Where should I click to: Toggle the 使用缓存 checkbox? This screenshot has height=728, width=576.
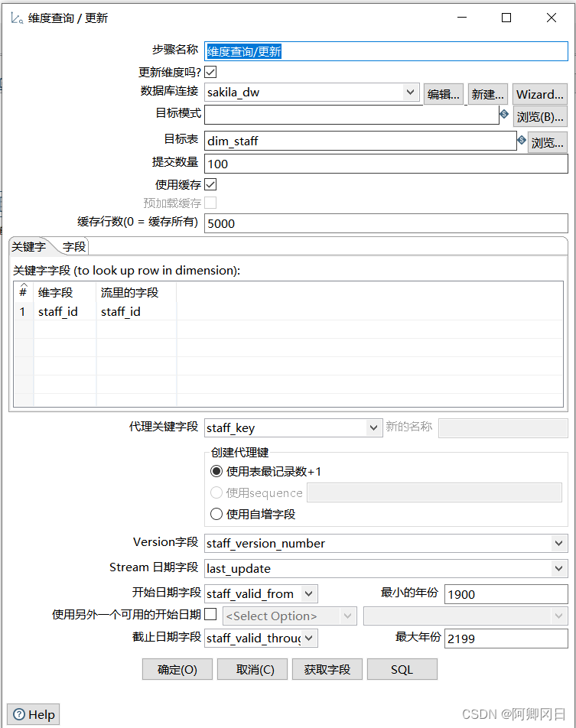click(x=210, y=184)
